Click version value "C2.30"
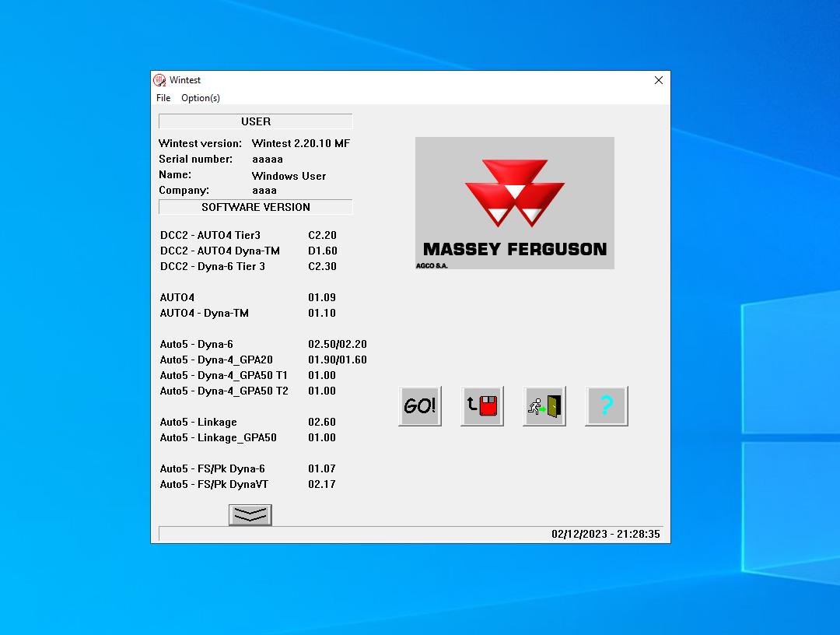840x635 pixels. pos(322,266)
